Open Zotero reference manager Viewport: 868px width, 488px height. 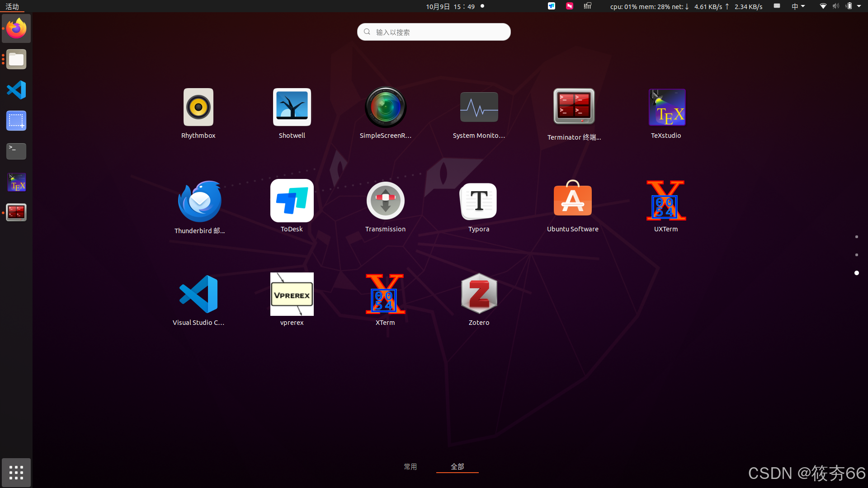pyautogui.click(x=479, y=295)
